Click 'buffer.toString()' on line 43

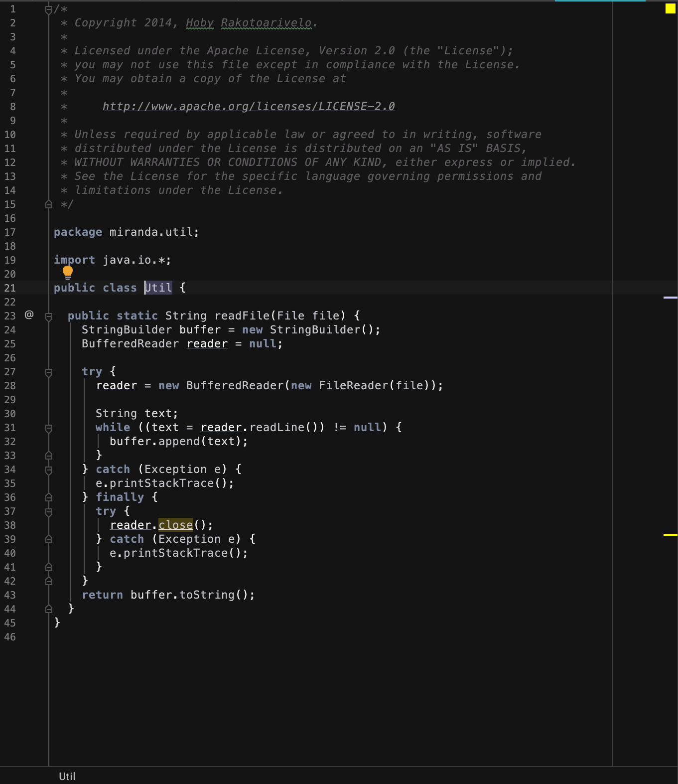(x=189, y=595)
